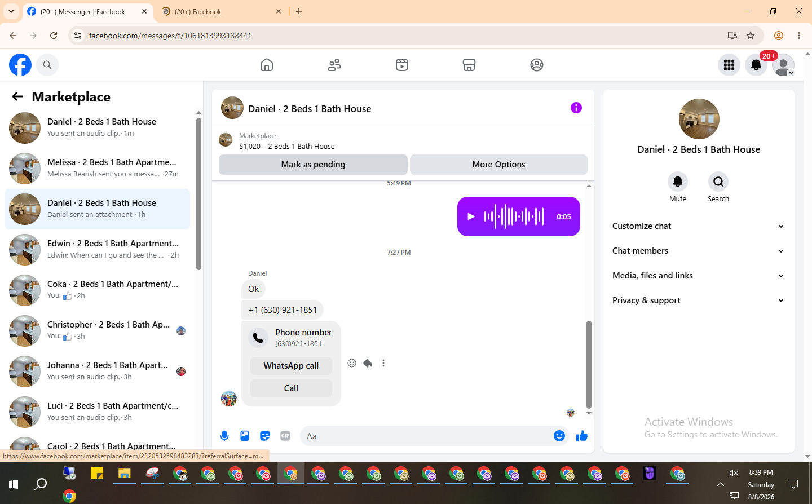Open the Marketplace storefront icon
Screen dimensions: 812x504
pos(469,65)
